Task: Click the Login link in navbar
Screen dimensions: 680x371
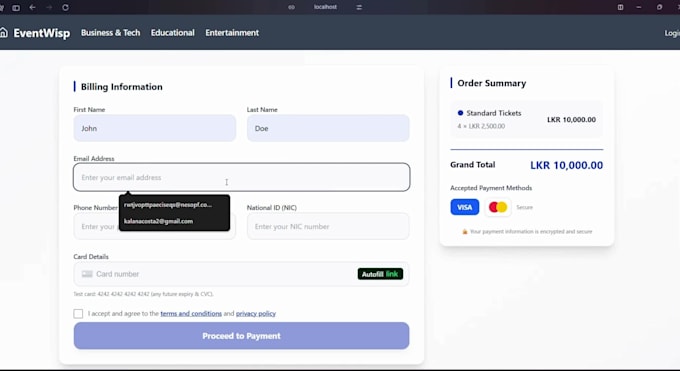Action: tap(672, 33)
